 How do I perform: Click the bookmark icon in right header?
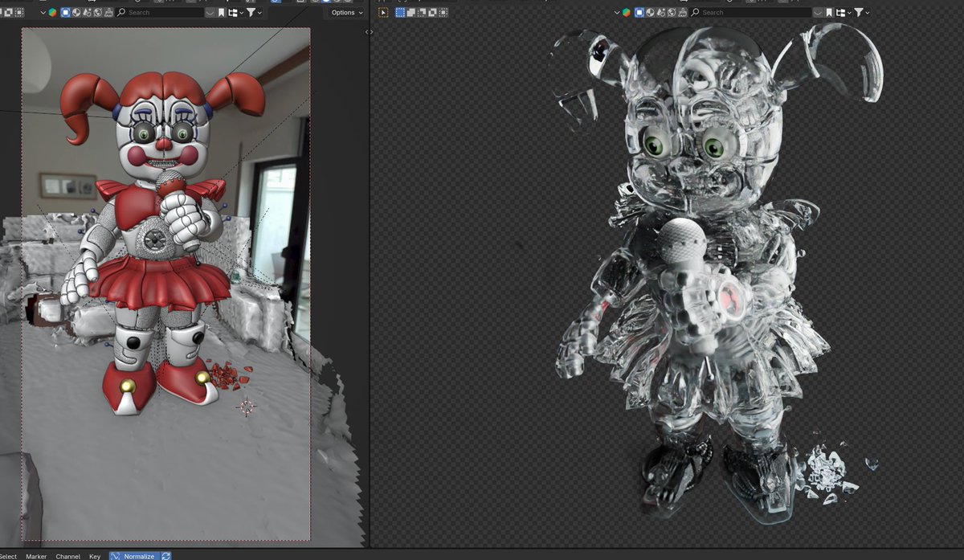click(x=829, y=12)
